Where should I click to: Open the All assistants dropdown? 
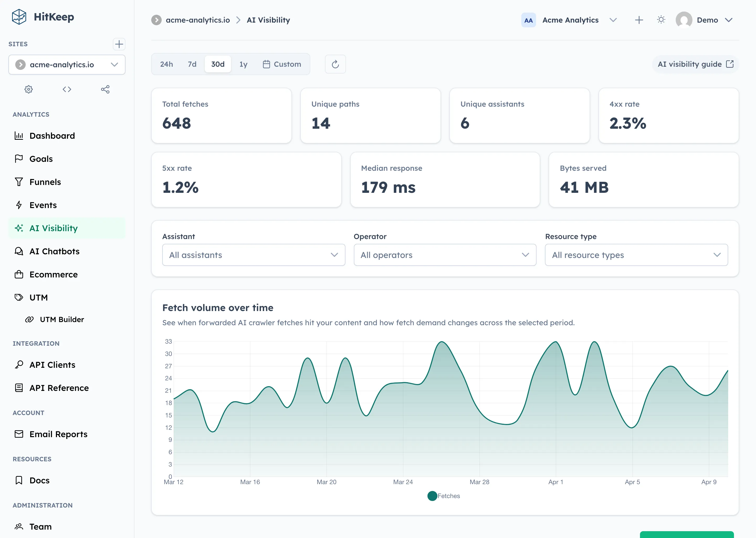(254, 255)
